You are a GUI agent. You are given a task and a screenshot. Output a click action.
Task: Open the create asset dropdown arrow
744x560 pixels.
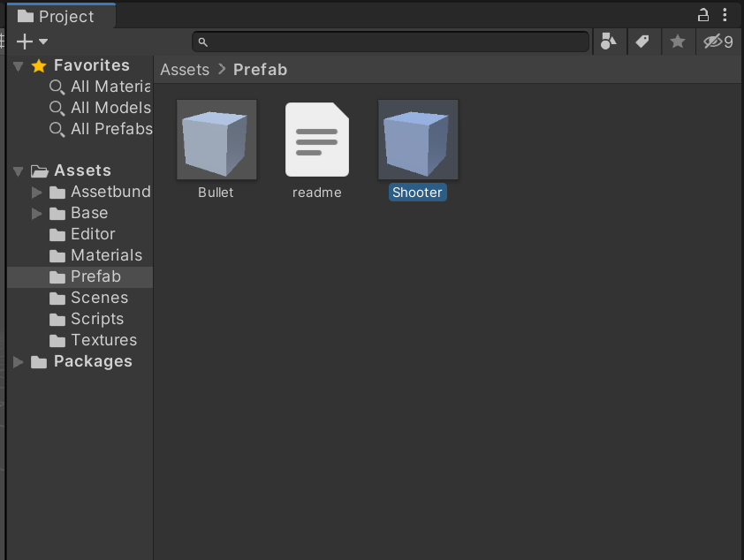click(x=43, y=42)
